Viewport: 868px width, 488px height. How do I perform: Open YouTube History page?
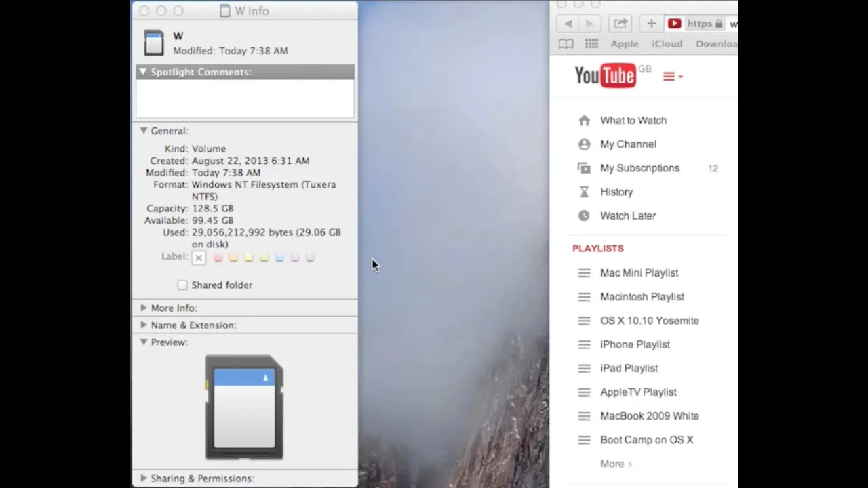coord(616,192)
